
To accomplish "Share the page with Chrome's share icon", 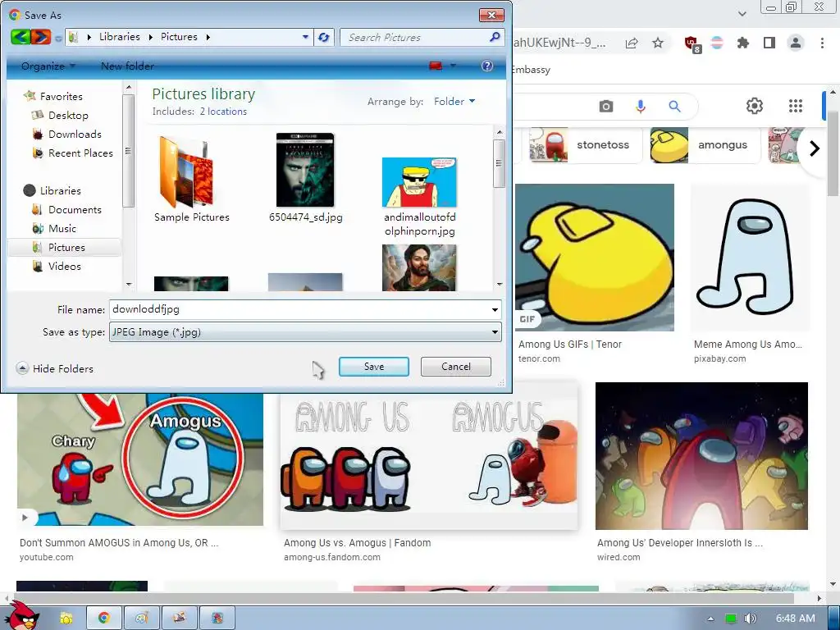I will click(x=632, y=43).
